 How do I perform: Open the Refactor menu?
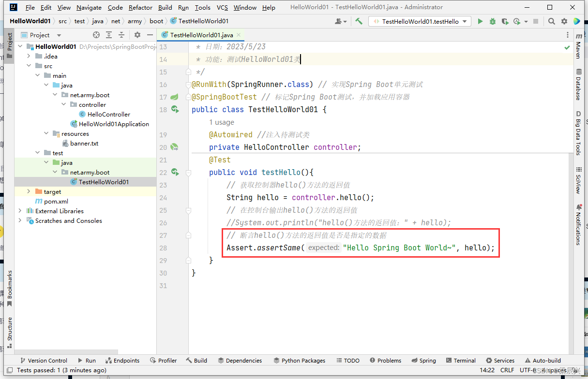[x=140, y=7]
